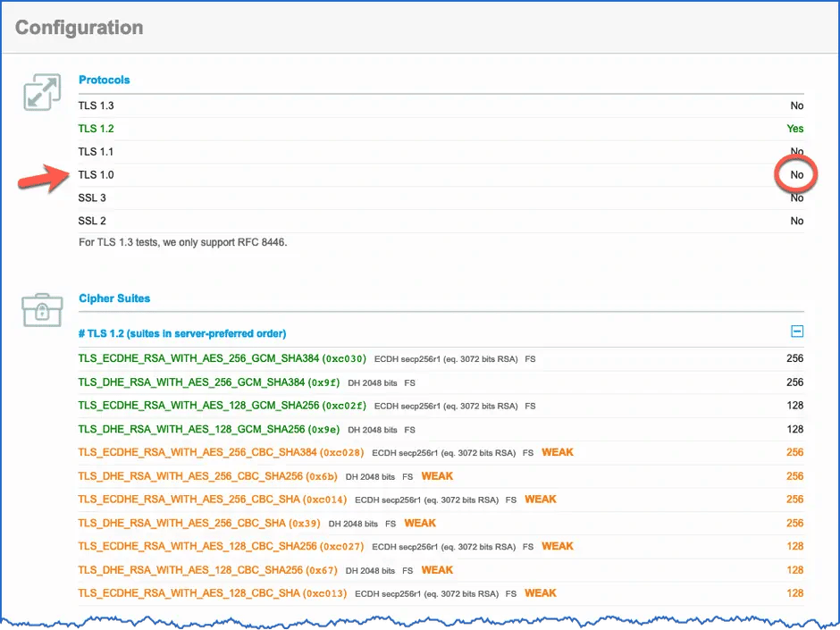Select the TLS 1.3 protocol row label

[96, 105]
